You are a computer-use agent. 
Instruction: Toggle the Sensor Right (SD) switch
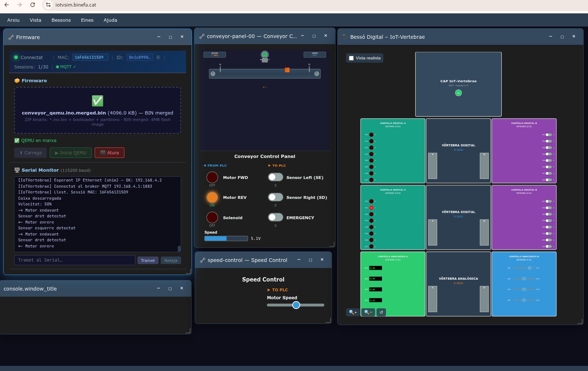coord(275,197)
